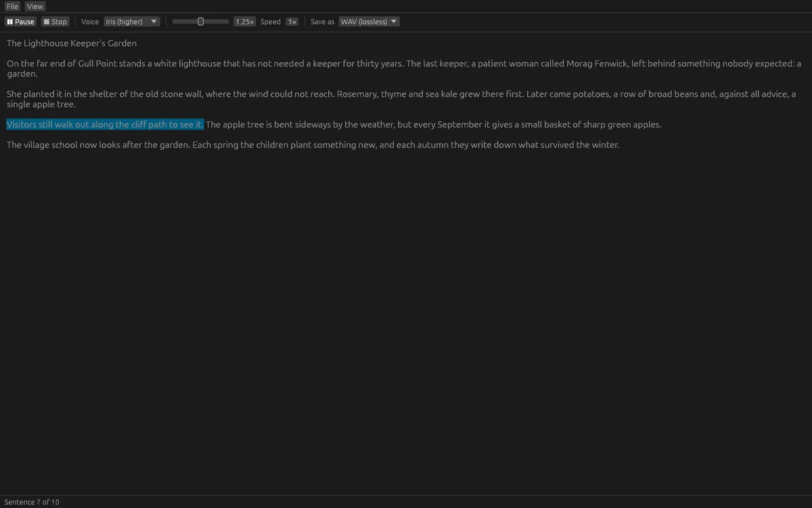
Task: Click the sentence starting "Each spring the children plant"
Action: [406, 145]
